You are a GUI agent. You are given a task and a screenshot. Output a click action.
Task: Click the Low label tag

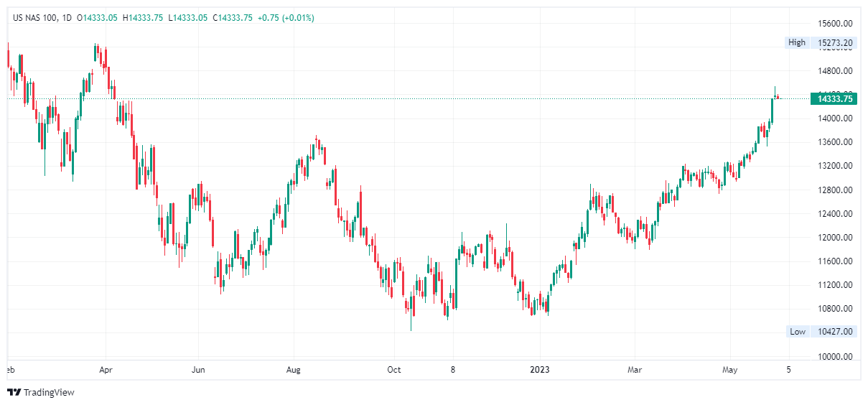coord(798,331)
